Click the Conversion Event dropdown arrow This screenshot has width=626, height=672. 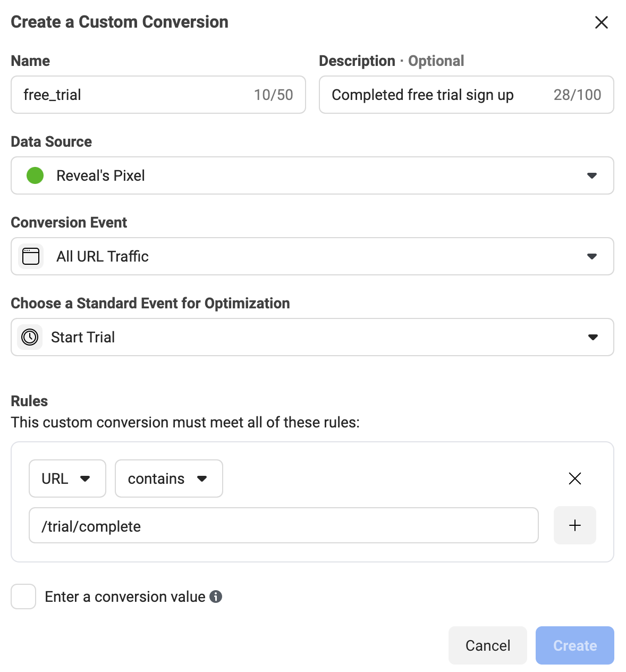(592, 256)
